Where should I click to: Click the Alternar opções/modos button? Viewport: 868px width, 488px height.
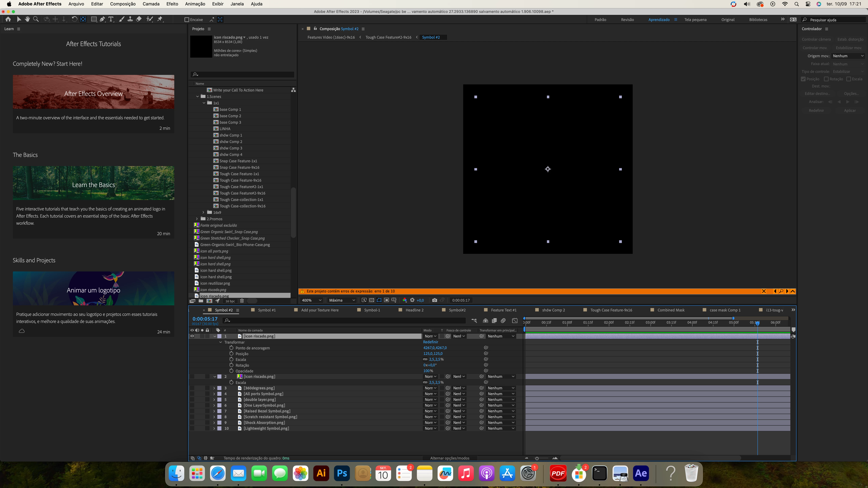click(449, 458)
